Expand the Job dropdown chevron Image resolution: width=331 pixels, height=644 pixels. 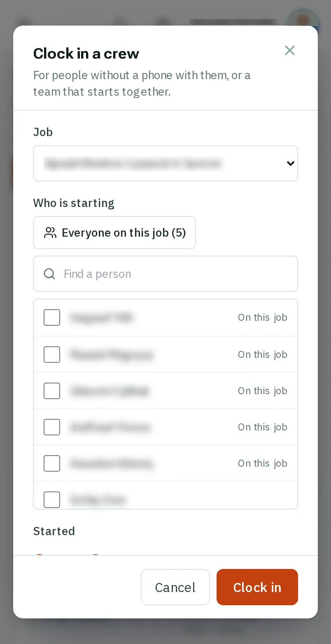(291, 163)
